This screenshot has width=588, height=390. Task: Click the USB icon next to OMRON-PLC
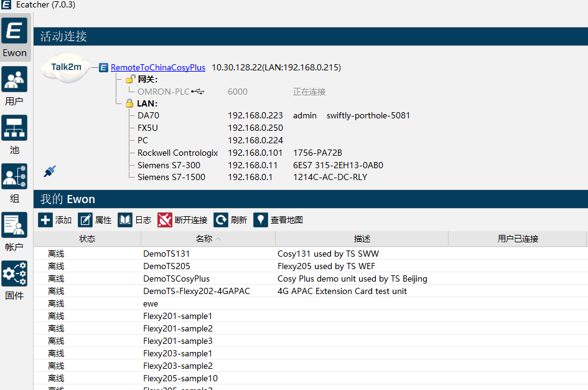point(198,92)
